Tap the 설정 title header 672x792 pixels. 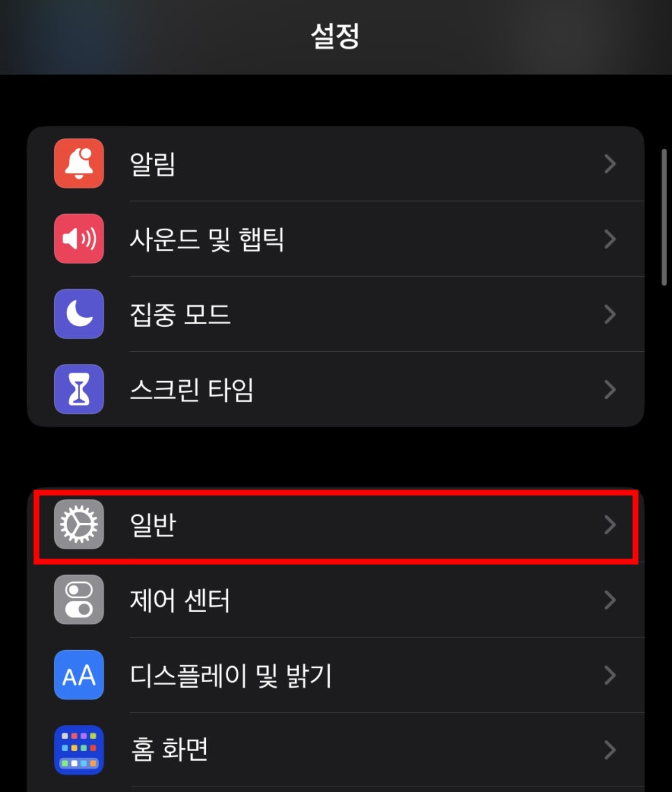pos(335,36)
